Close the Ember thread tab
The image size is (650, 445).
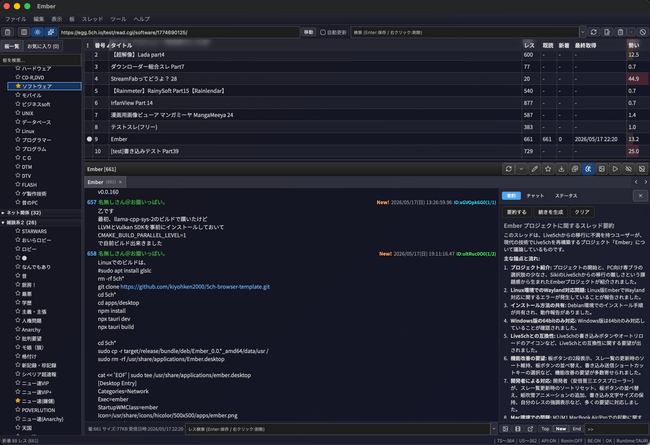click(120, 182)
